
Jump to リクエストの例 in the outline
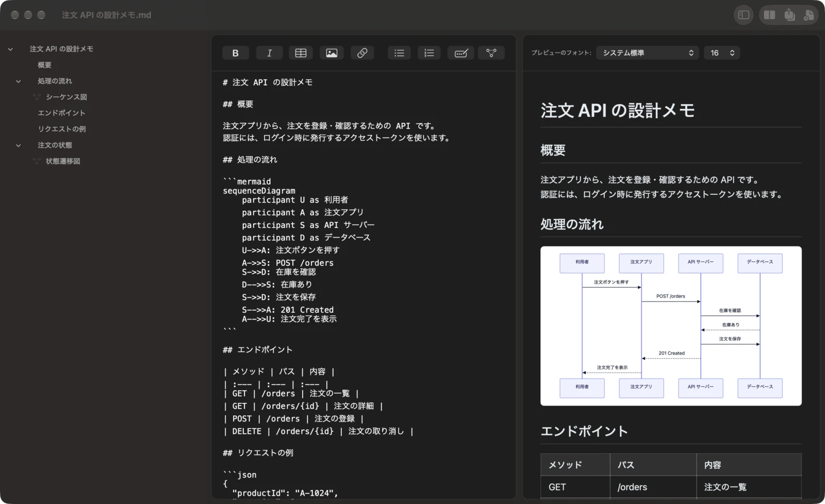click(61, 129)
